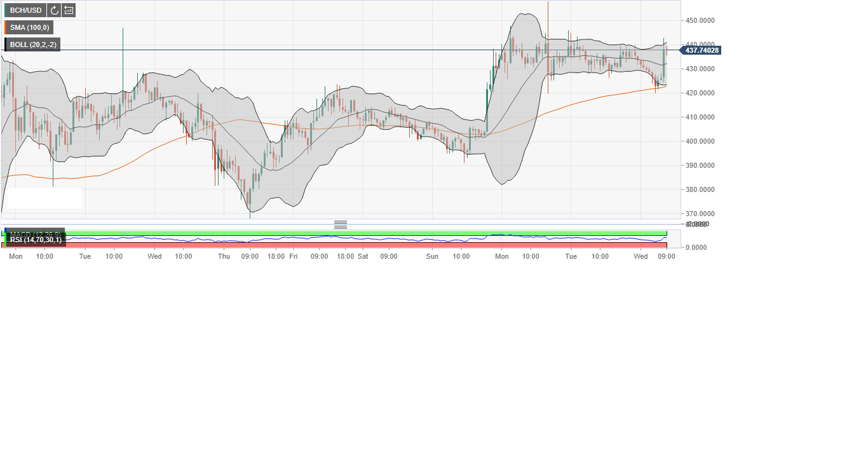Click the Sat label on time axis
The image size is (868, 452).
pyautogui.click(x=363, y=256)
